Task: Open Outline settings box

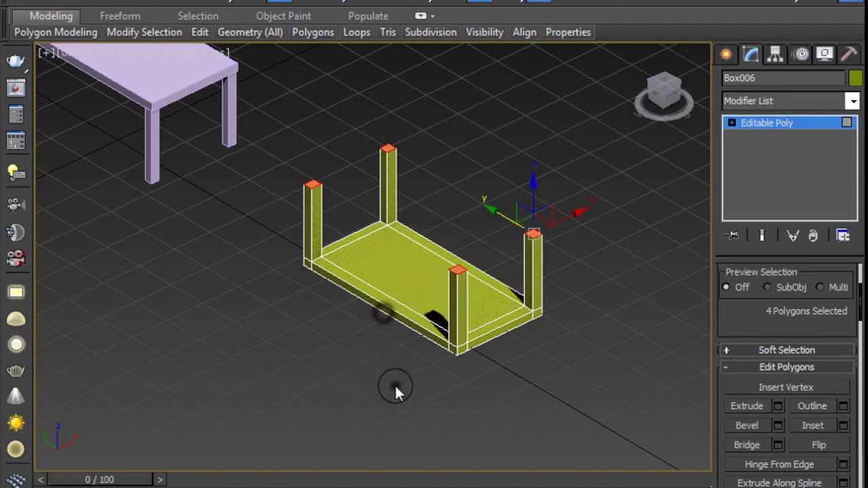Action: pos(843,406)
